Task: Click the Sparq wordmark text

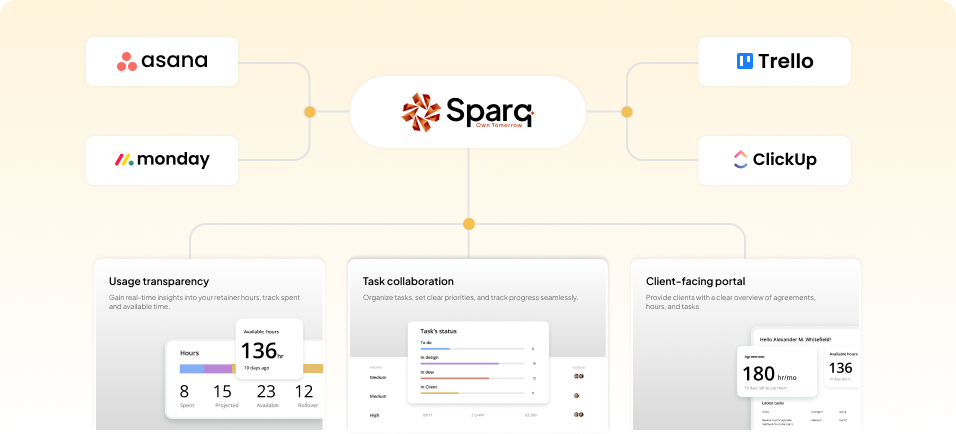Action: (x=488, y=110)
